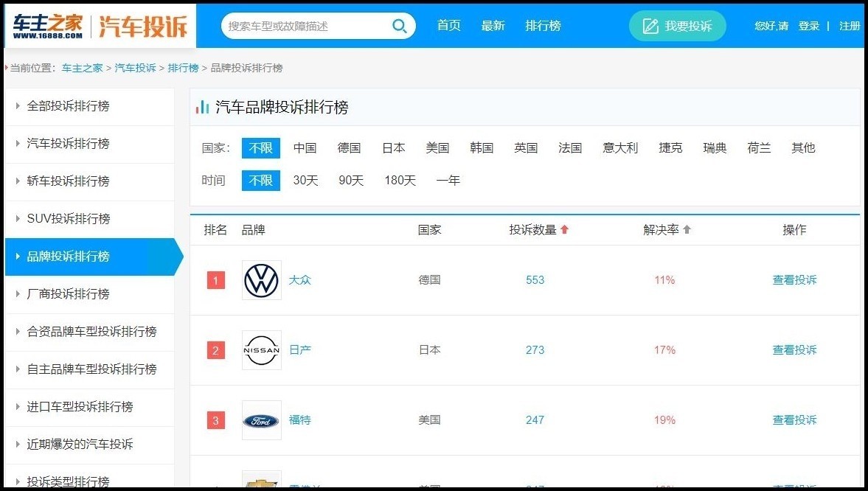868x491 pixels.
Task: Click complaint count 553
Action: [x=535, y=280]
